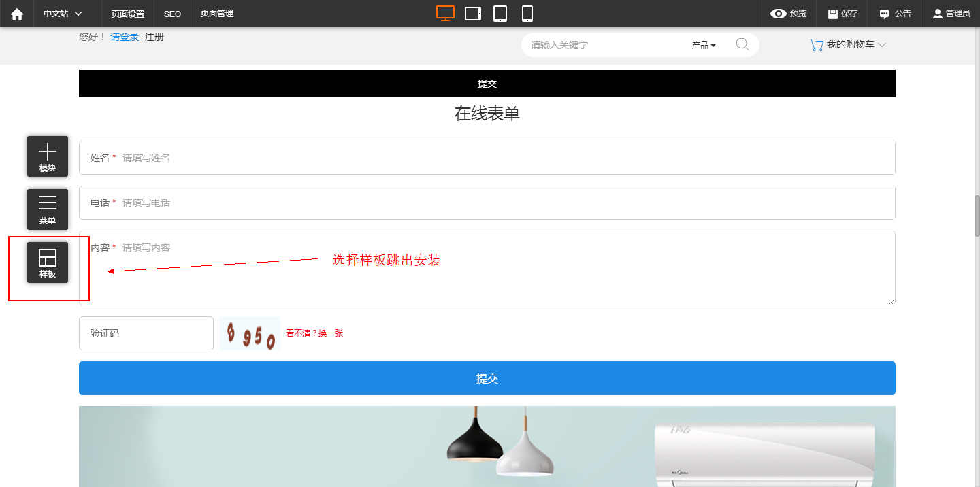Switch to landscape tablet preview mode
This screenshot has width=980, height=487.
coord(473,14)
